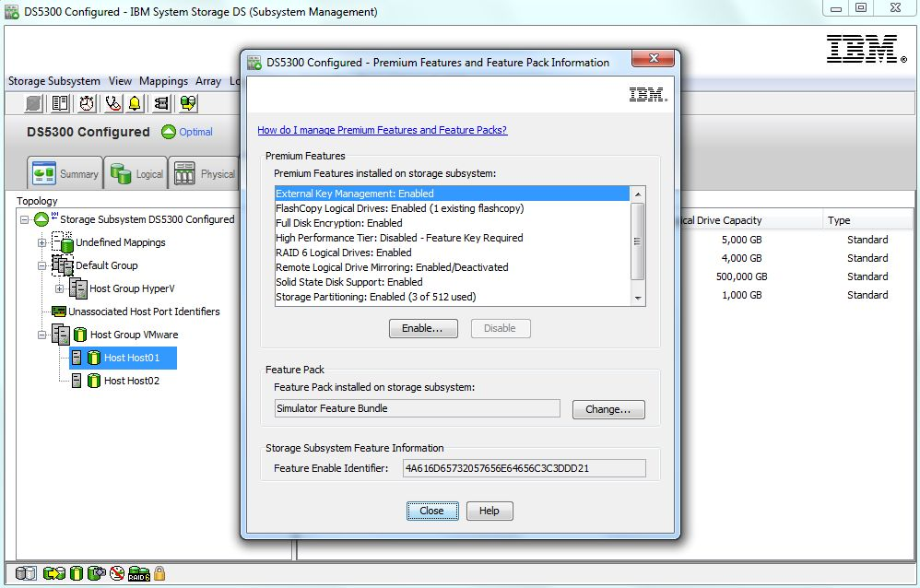Image resolution: width=920 pixels, height=588 pixels.
Task: Select Host Host01 in topology tree
Action: 124,358
